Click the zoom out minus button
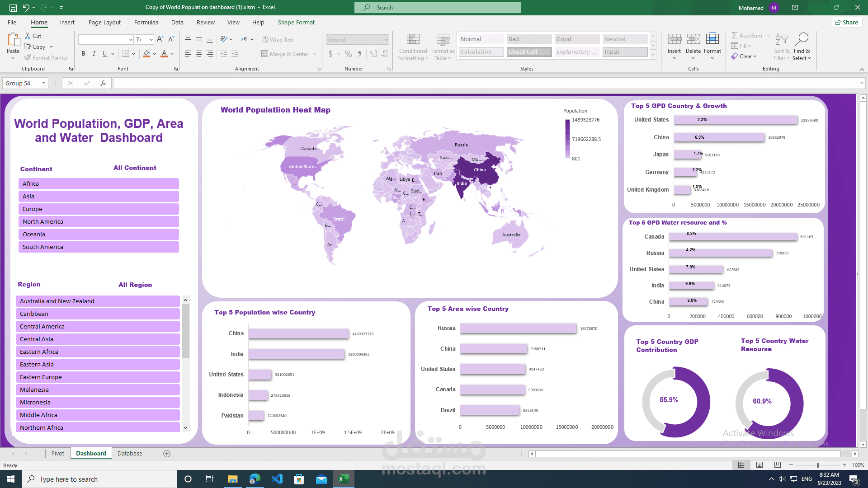This screenshot has width=868, height=488. point(791,465)
